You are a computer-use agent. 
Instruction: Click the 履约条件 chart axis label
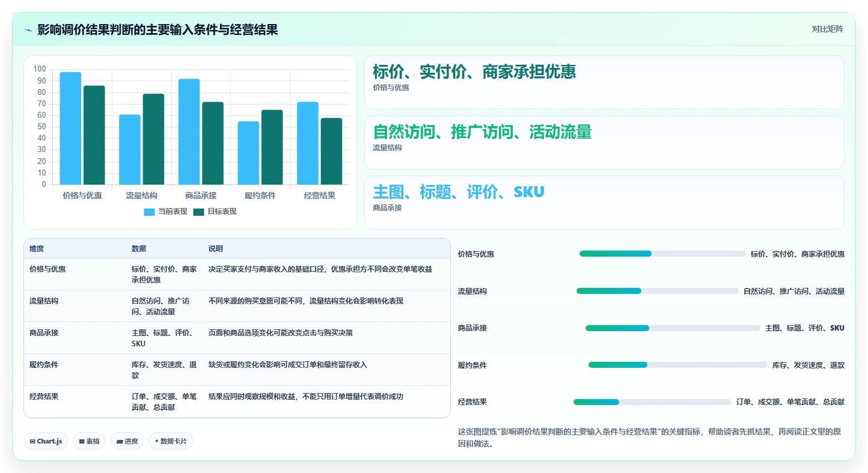260,195
